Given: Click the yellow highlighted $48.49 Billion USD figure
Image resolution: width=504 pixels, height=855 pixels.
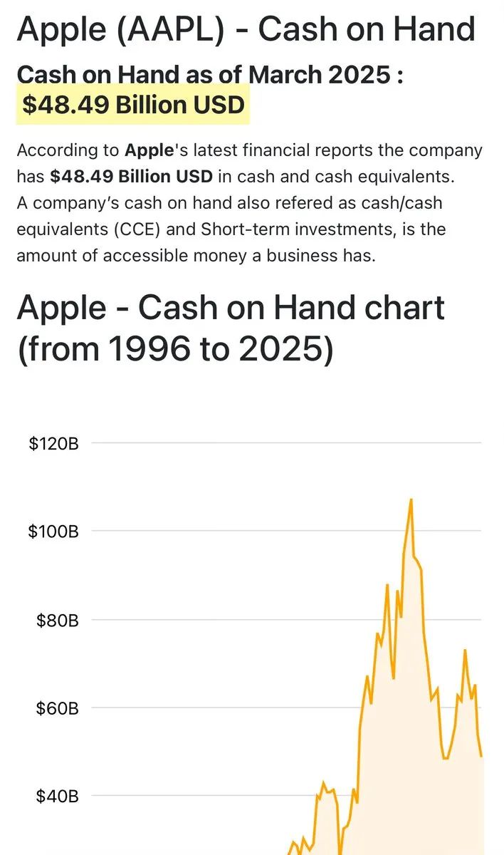Looking at the screenshot, I should (x=133, y=105).
